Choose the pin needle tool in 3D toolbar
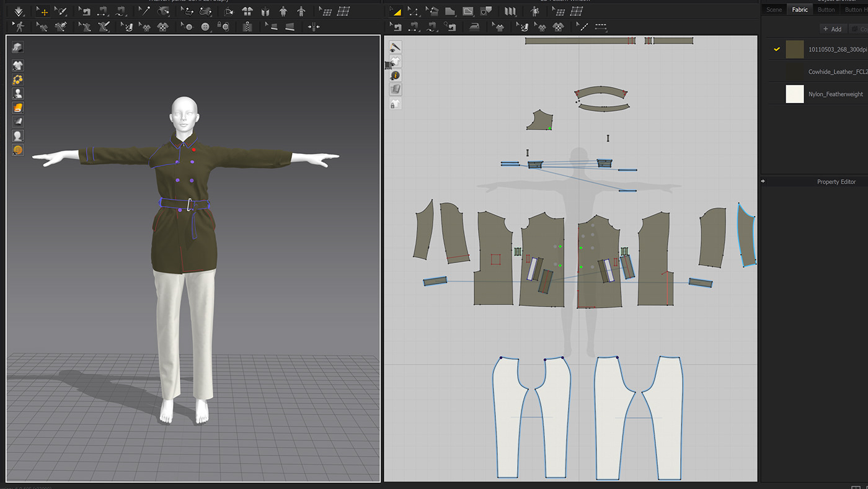This screenshot has width=868, height=489. pos(146,11)
